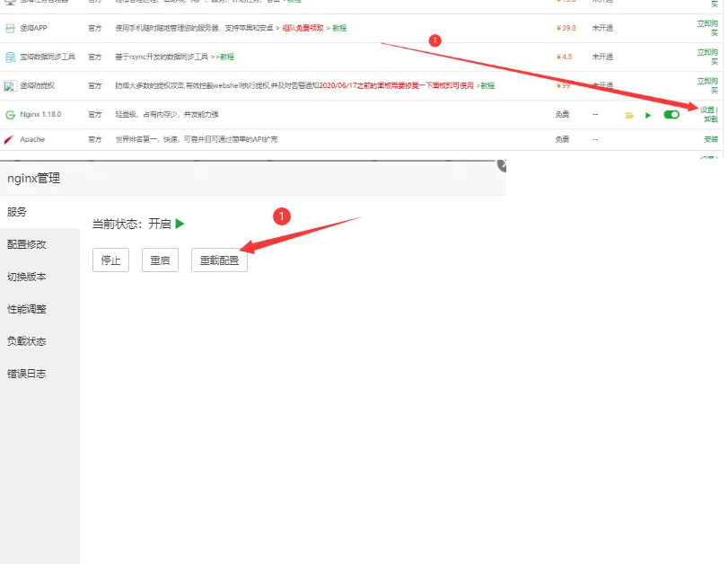Screen dimensions: 728x564
Task: Click 卸载 link in the Nginx row
Action: coord(711,119)
